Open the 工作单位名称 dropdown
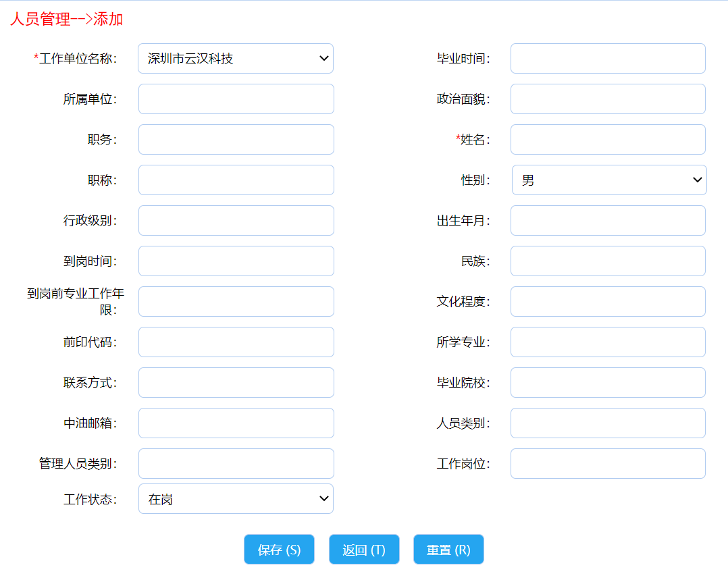 tap(235, 59)
